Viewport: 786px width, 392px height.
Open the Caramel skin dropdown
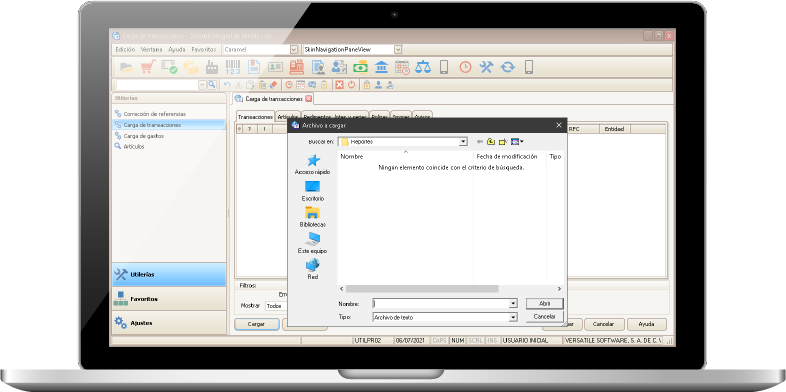point(294,50)
